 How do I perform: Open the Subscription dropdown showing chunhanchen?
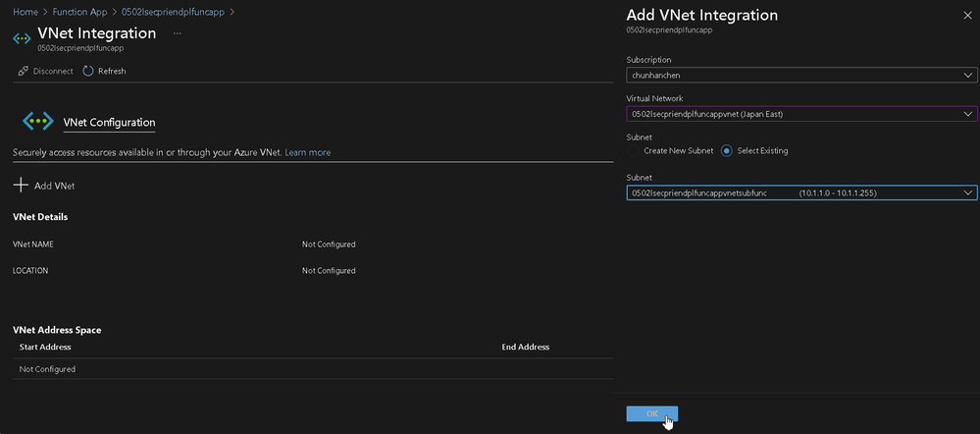coord(801,75)
